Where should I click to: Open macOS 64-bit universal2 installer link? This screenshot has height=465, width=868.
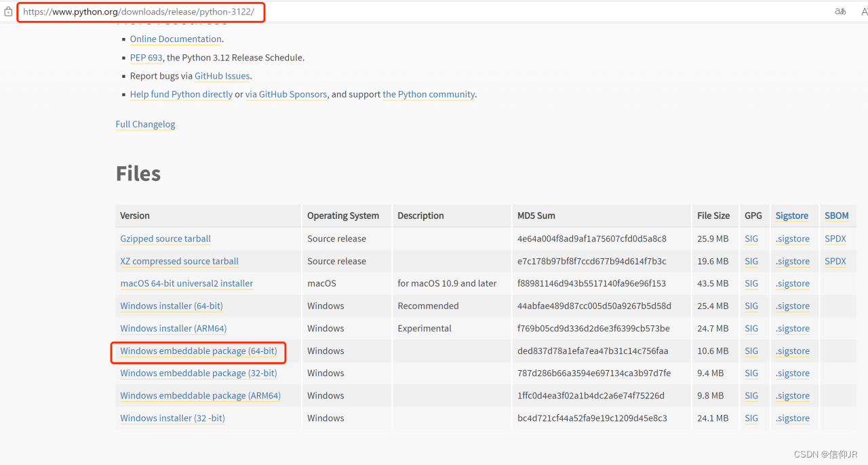coord(186,283)
